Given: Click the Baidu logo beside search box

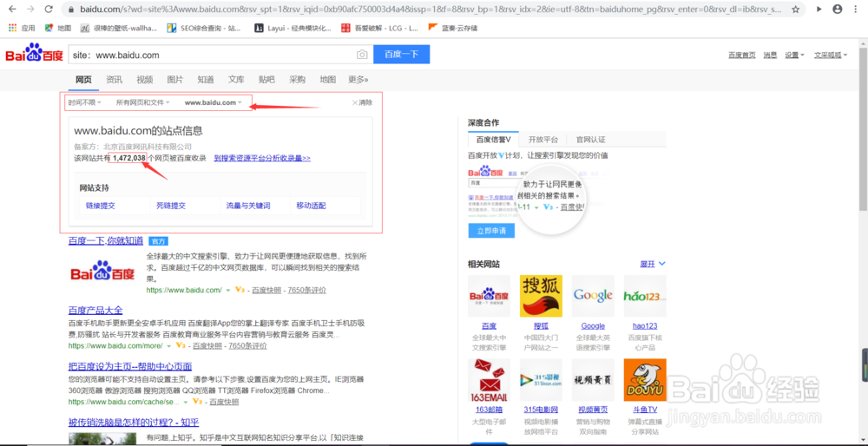Looking at the screenshot, I should click(x=35, y=54).
